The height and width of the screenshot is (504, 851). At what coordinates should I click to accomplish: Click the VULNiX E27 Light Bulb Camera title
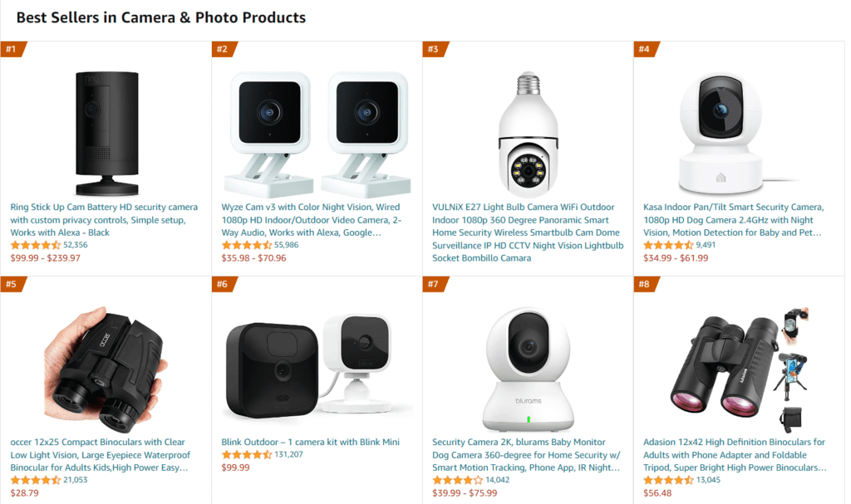(x=528, y=232)
